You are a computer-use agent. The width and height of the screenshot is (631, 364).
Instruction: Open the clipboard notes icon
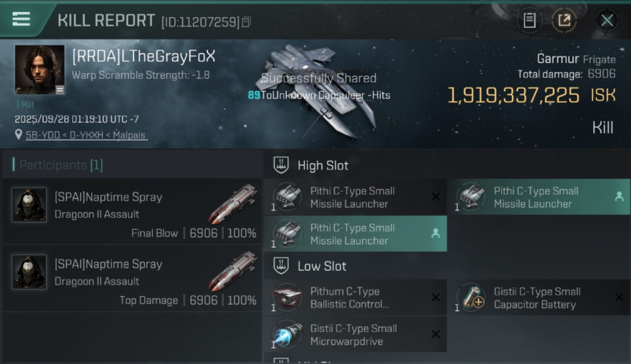530,20
